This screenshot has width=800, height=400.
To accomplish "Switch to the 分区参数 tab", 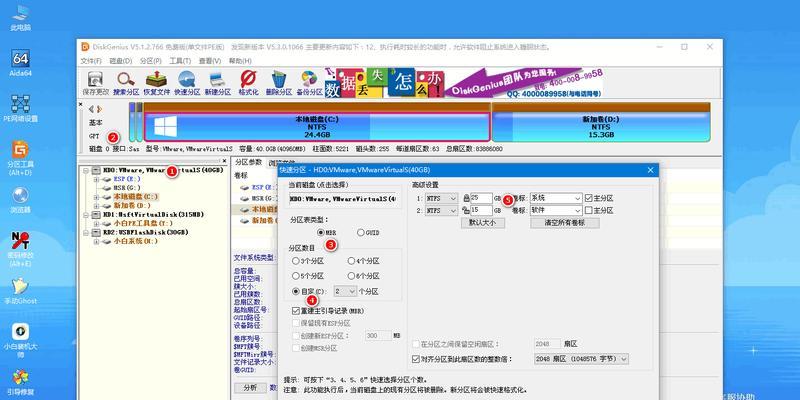I will pyautogui.click(x=247, y=162).
